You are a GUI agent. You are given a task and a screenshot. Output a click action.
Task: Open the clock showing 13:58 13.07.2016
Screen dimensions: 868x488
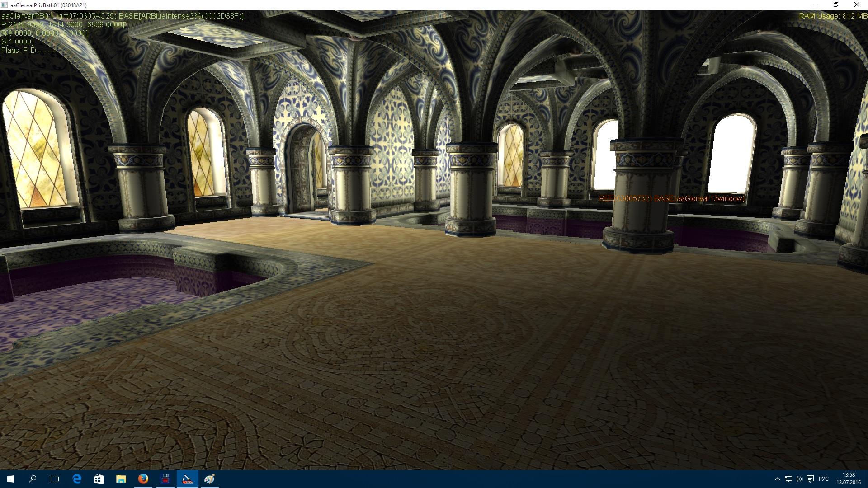tap(849, 479)
